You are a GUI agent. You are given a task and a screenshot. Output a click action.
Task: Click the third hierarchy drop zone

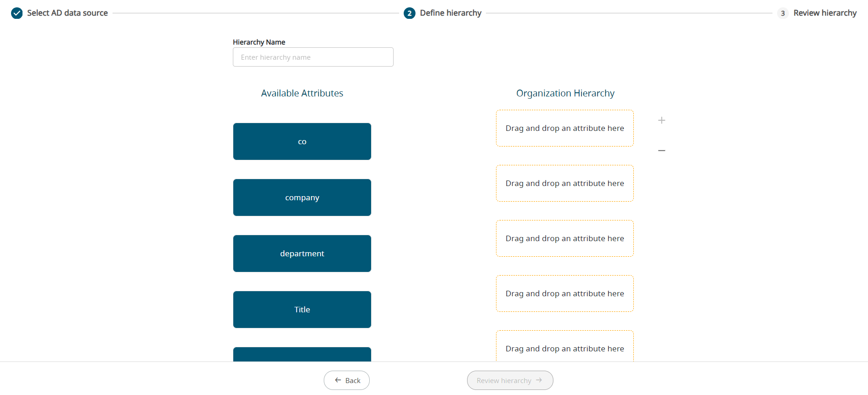tap(564, 238)
